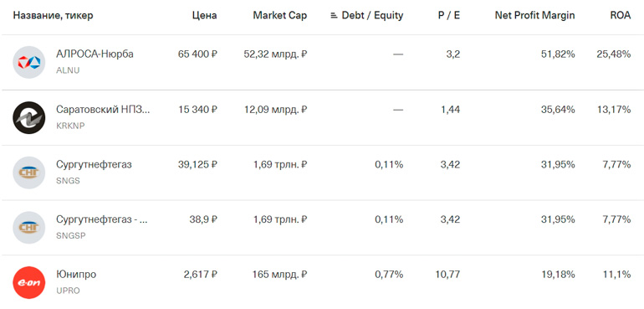Click the 65 400 ₽ price value
The height and width of the screenshot is (309, 644).
pyautogui.click(x=197, y=54)
